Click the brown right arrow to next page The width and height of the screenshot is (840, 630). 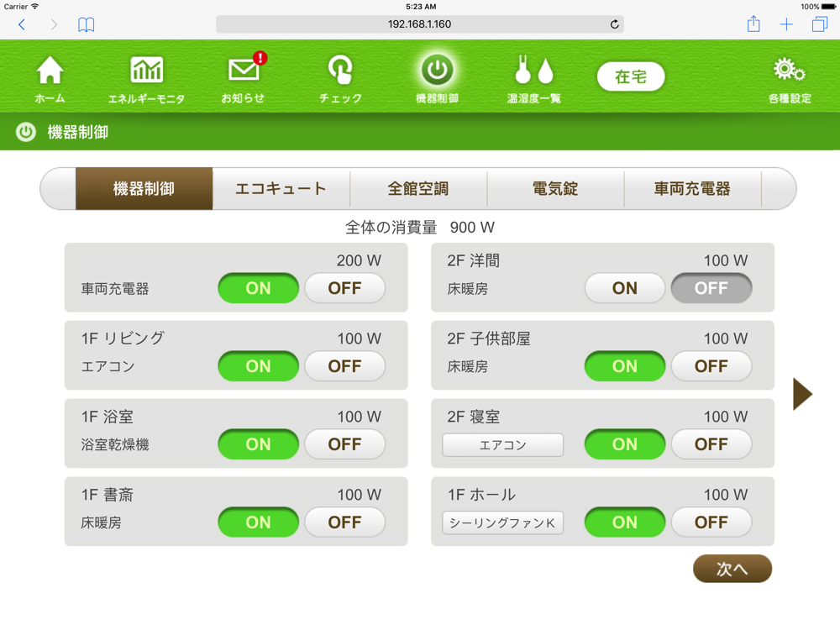[802, 394]
